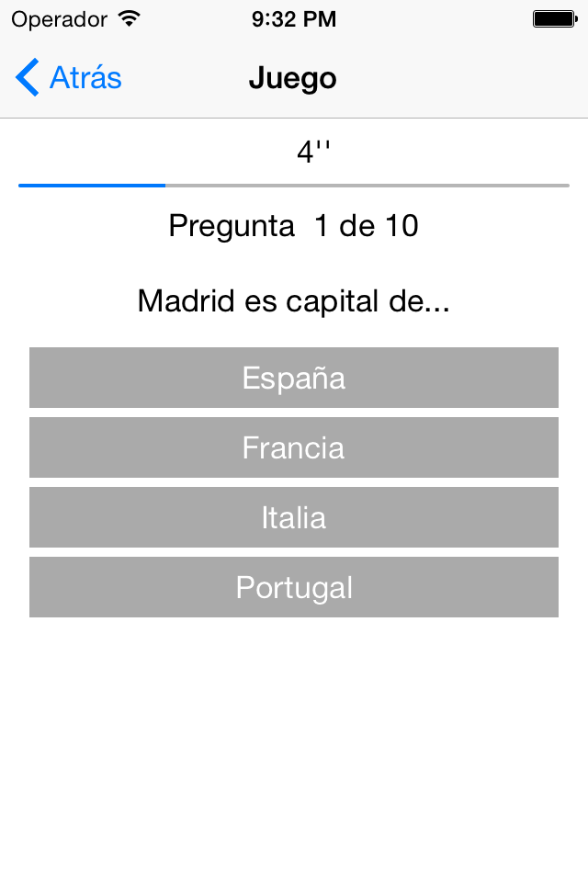Screen dimensions: 588x882
Task: Choose the Francia answer button
Action: (x=294, y=447)
